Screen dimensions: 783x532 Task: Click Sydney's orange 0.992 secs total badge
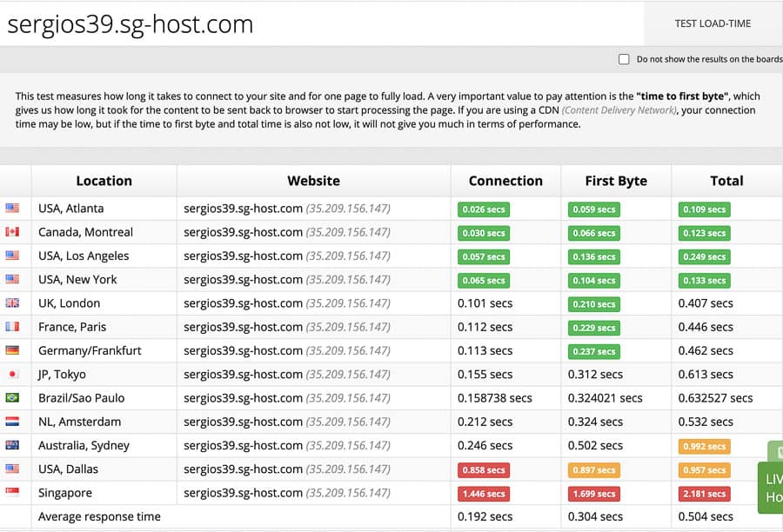pyautogui.click(x=704, y=446)
